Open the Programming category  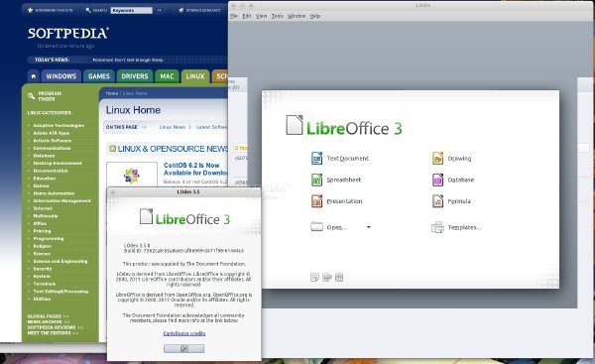pos(49,239)
